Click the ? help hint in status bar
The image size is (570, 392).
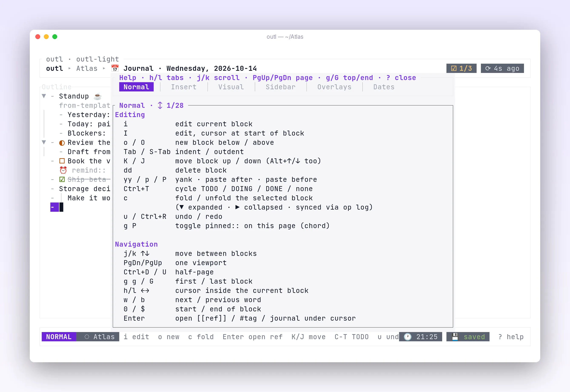pos(511,337)
